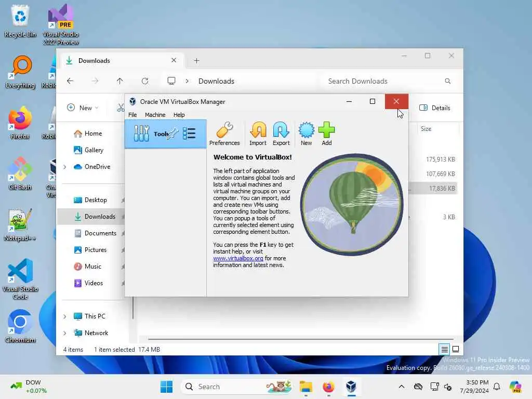The image size is (532, 399).
Task: Open the File menu in VirtualBox
Action: point(132,115)
